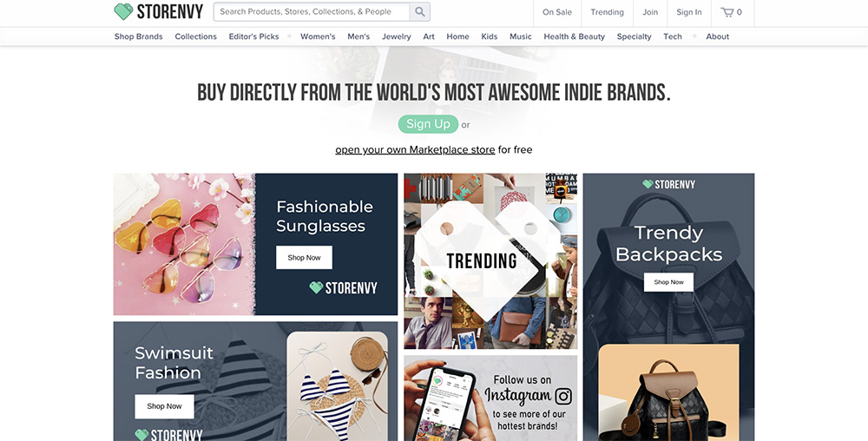Open the Specialty category
Image resolution: width=868 pixels, height=441 pixels.
634,36
